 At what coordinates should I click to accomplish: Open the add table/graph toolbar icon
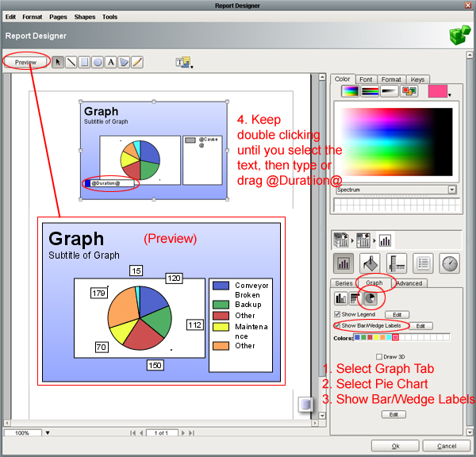[184, 63]
